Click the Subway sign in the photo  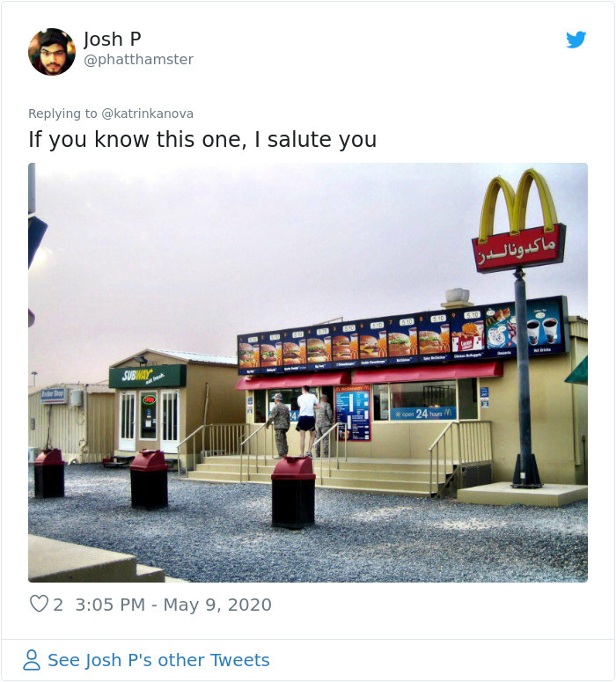147,377
